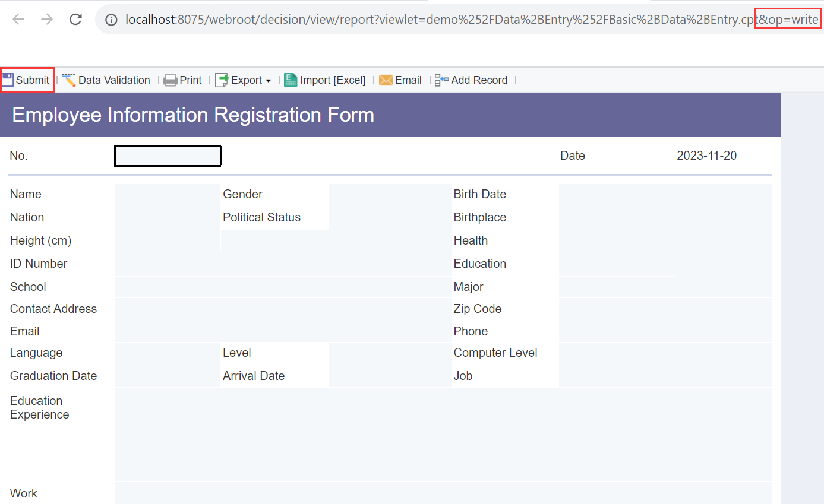Select the Gender input field
Screen dimensions: 824x504
click(x=389, y=194)
